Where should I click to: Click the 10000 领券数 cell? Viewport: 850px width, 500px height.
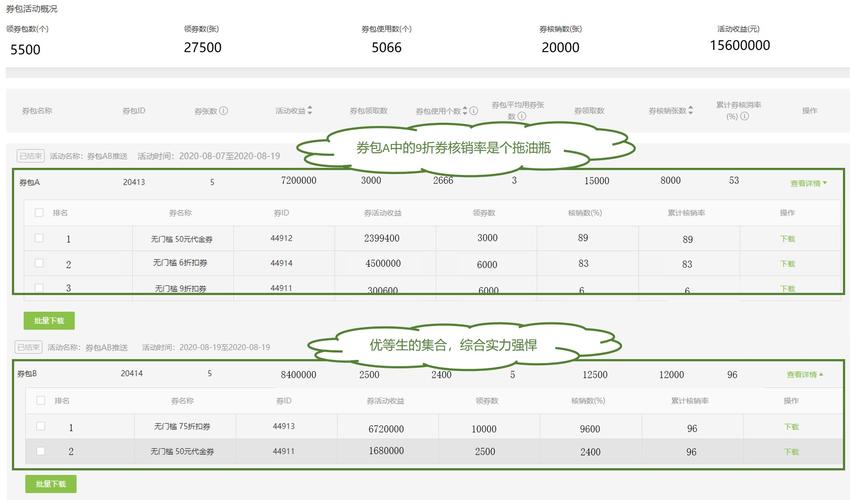[484, 429]
